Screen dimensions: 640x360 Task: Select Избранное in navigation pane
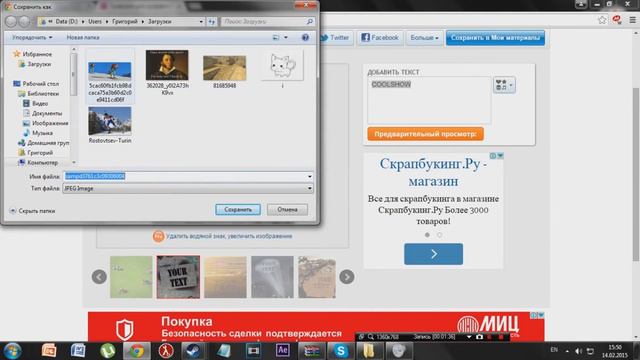coord(33,54)
